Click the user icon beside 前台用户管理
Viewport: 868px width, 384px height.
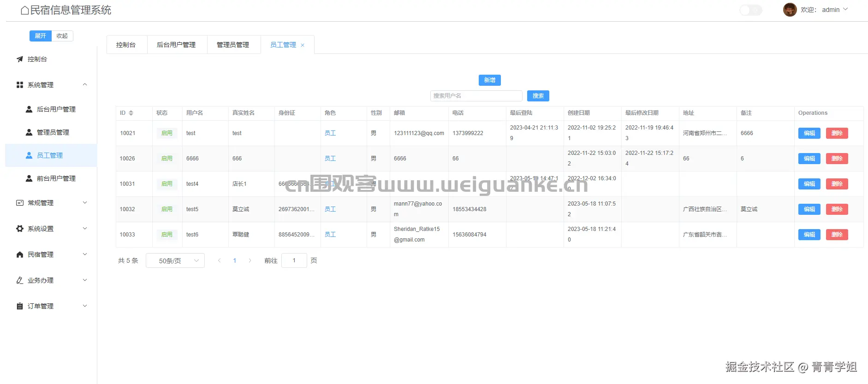[x=29, y=178]
